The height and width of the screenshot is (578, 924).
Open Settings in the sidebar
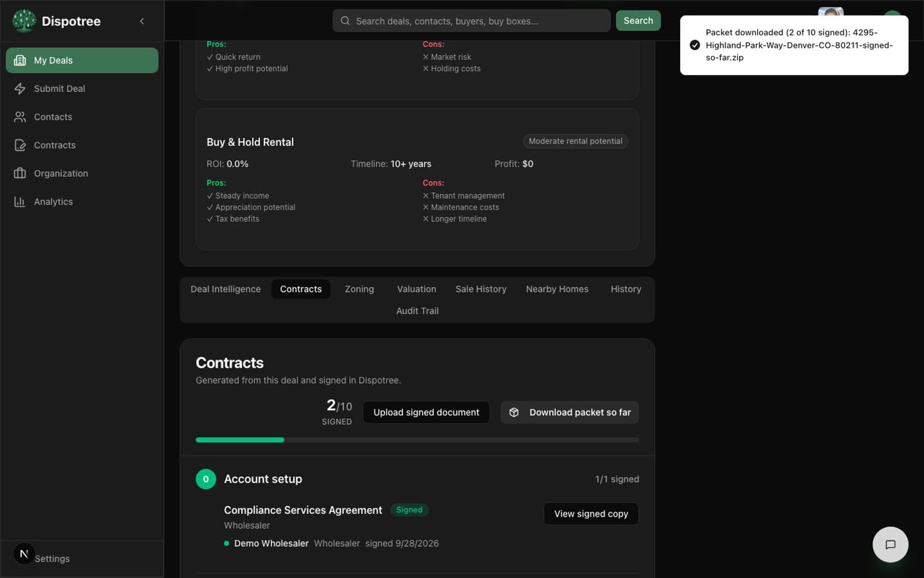click(x=52, y=559)
